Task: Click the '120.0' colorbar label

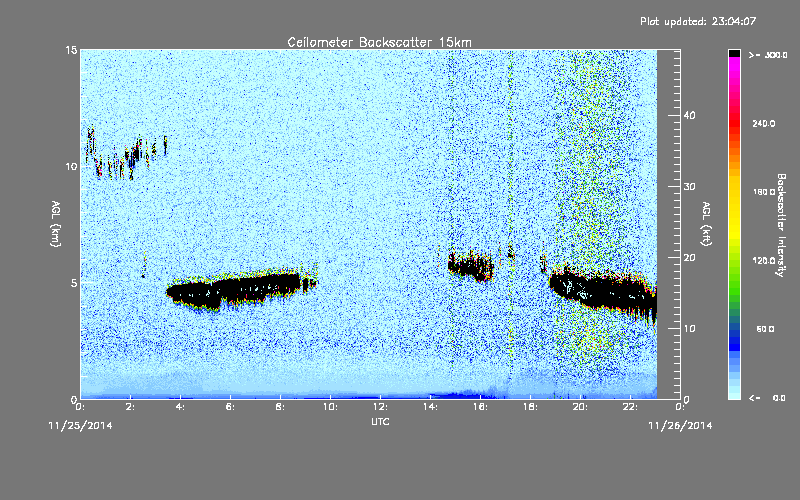Action: click(x=764, y=261)
